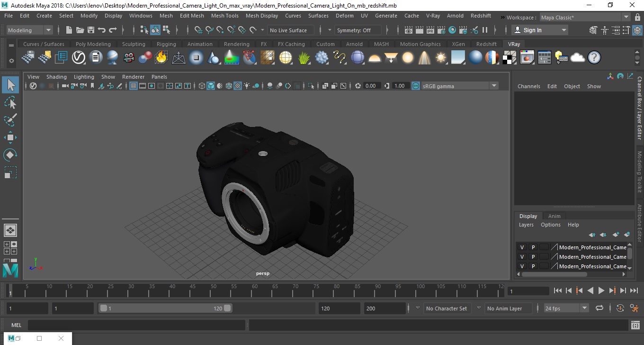Click the MEL command language button
The width and height of the screenshot is (644, 345).
click(x=16, y=325)
